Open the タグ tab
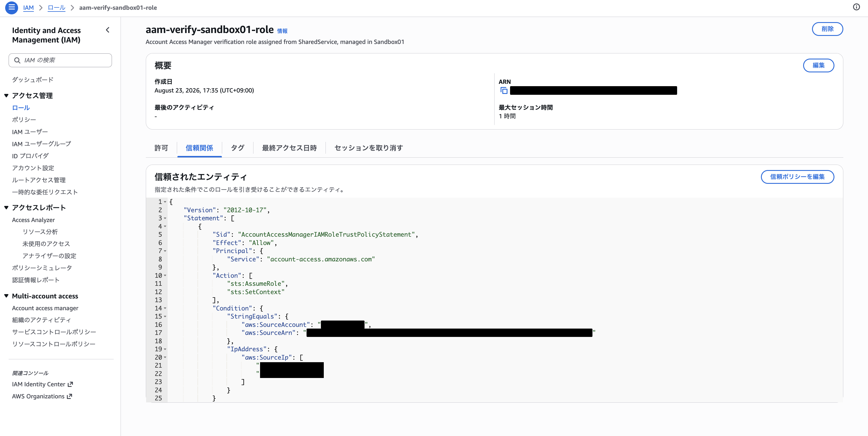Viewport: 868px width, 436px height. click(238, 148)
